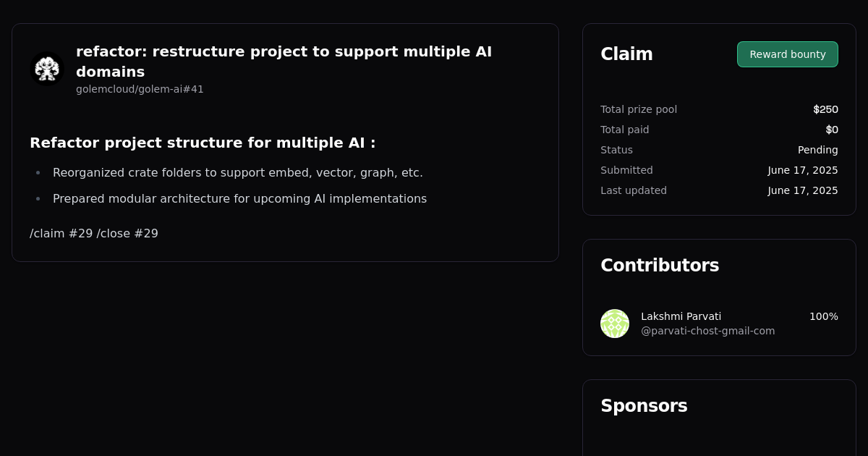The height and width of the screenshot is (456, 868).
Task: Click the 100% contribution percentage
Action: click(x=823, y=316)
